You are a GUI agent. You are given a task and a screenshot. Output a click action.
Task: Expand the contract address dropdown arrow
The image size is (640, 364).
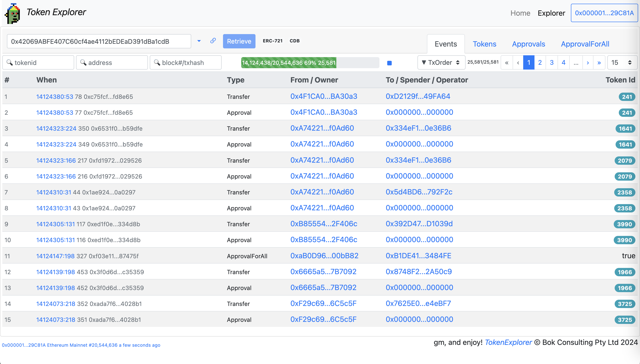[199, 41]
